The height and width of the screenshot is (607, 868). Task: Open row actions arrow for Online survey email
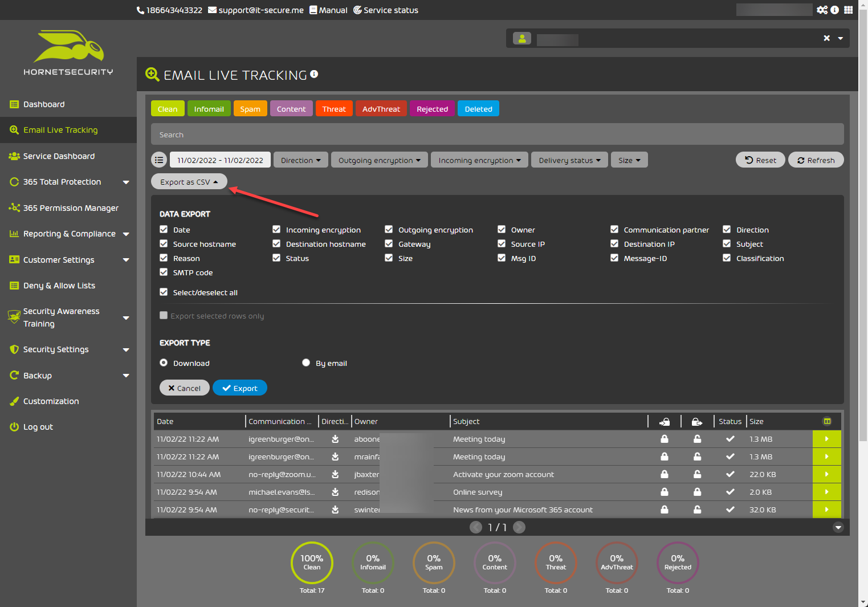[826, 492]
